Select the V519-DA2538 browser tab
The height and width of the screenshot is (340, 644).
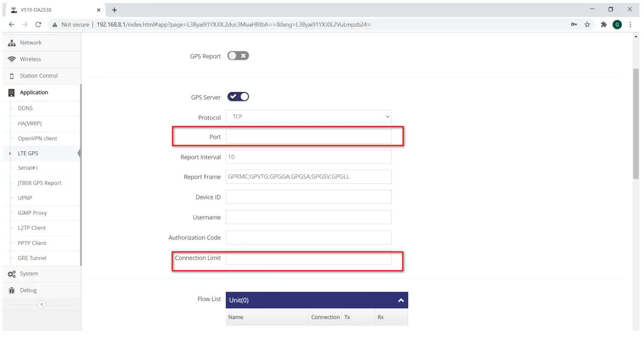point(54,10)
